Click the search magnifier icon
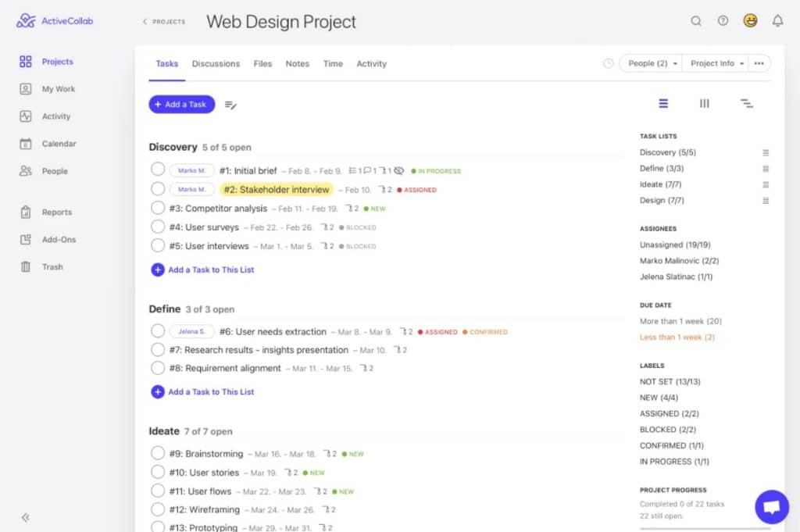800x532 pixels. [x=696, y=21]
